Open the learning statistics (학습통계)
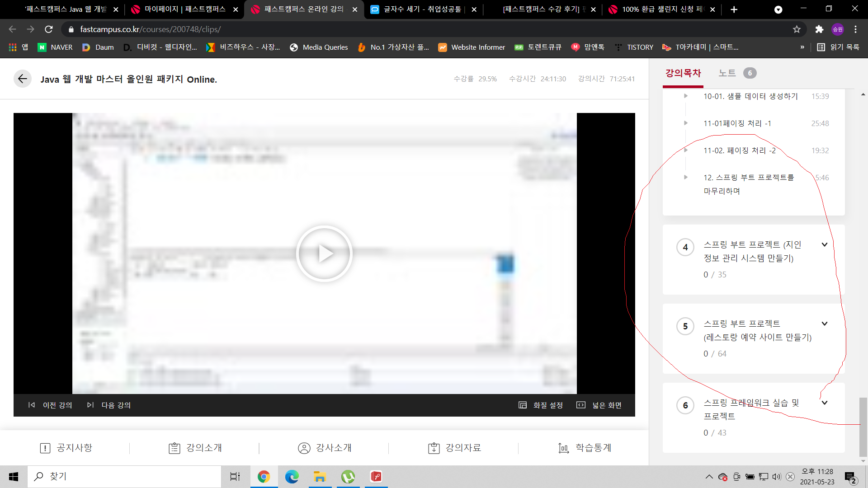Image resolution: width=868 pixels, height=488 pixels. [585, 448]
